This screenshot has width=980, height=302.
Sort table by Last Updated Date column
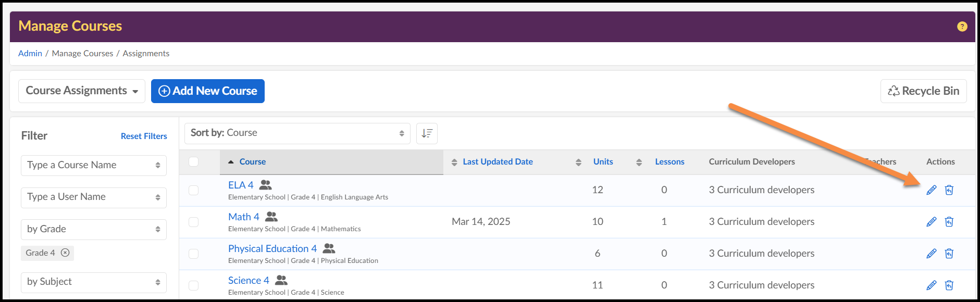(498, 162)
